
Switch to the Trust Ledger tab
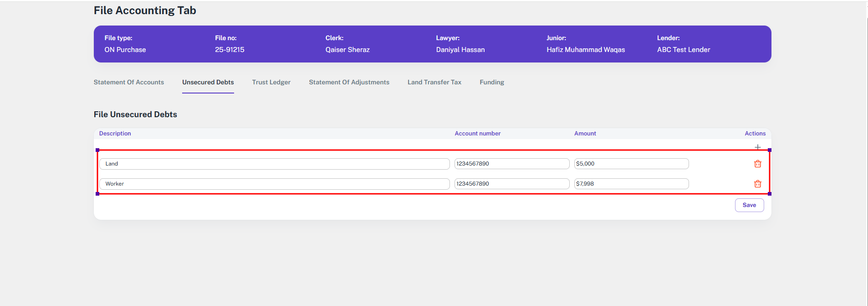pos(271,82)
